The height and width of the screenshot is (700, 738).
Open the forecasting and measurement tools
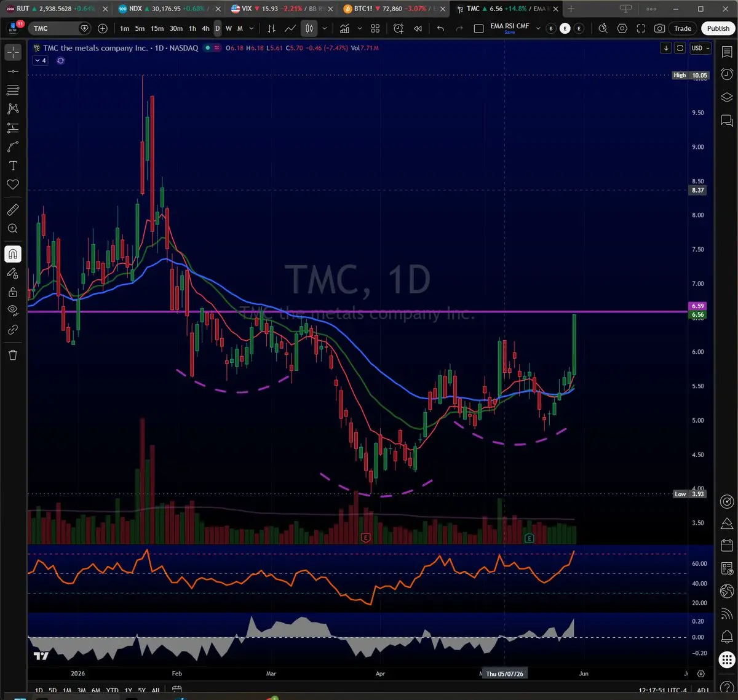coord(13,128)
